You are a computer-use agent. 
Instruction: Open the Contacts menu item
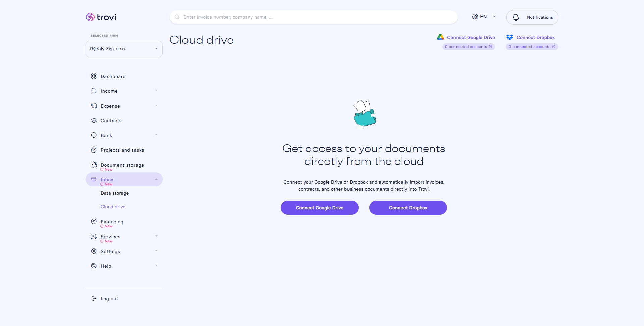111,121
